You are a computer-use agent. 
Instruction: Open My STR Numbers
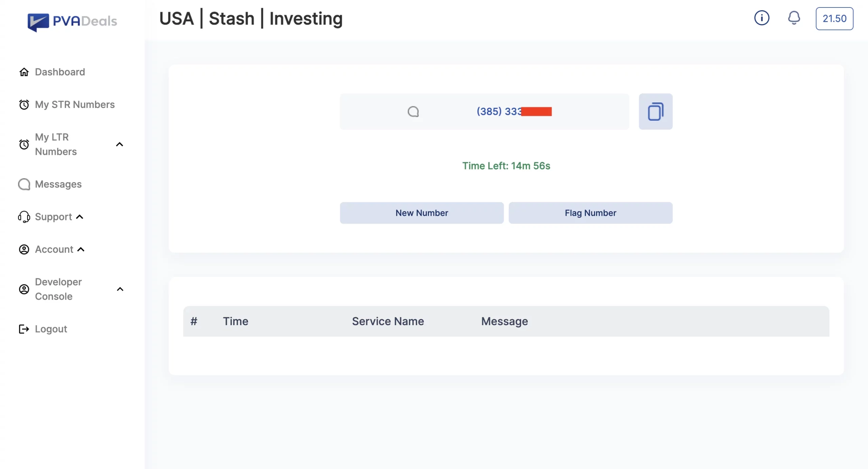(75, 105)
